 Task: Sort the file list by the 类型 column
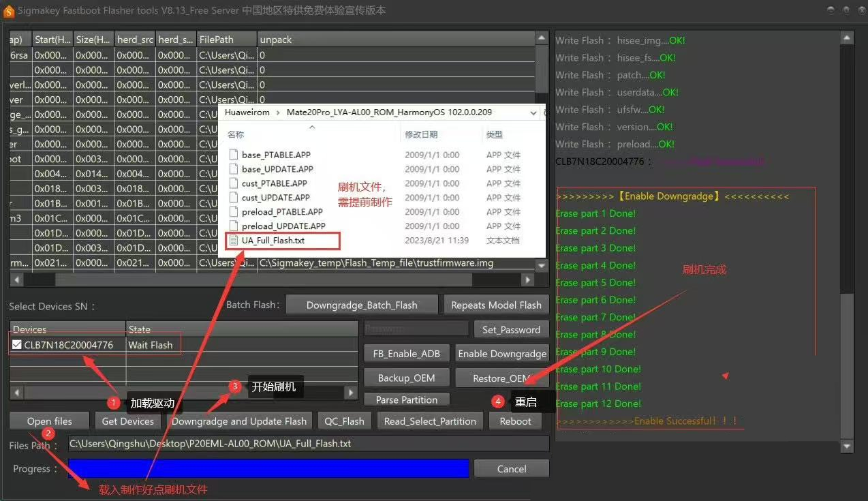tap(495, 134)
